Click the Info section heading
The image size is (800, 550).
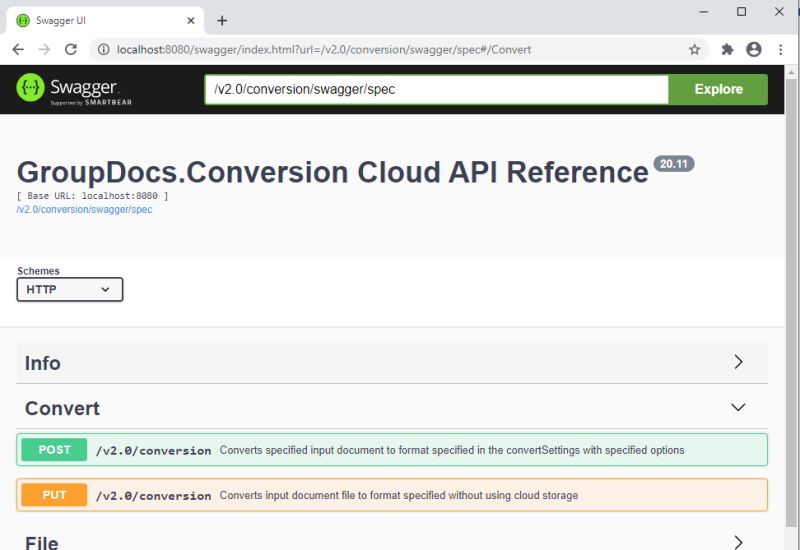pyautogui.click(x=43, y=363)
